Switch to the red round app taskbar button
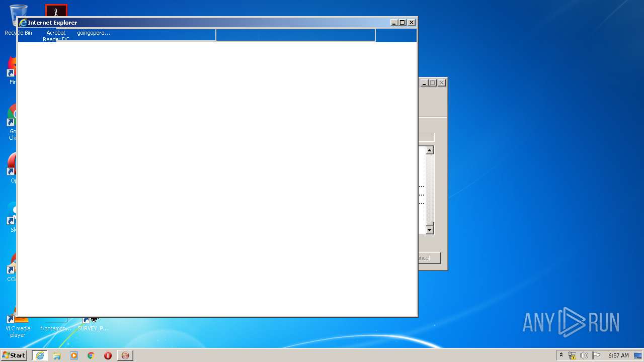This screenshot has width=644, height=362. click(125, 355)
